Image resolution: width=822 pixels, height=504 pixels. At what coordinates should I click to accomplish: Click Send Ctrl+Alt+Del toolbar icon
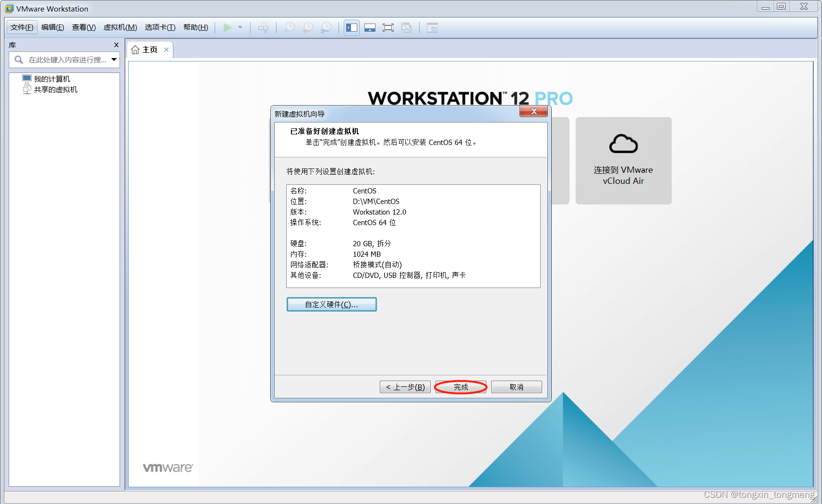click(x=264, y=28)
